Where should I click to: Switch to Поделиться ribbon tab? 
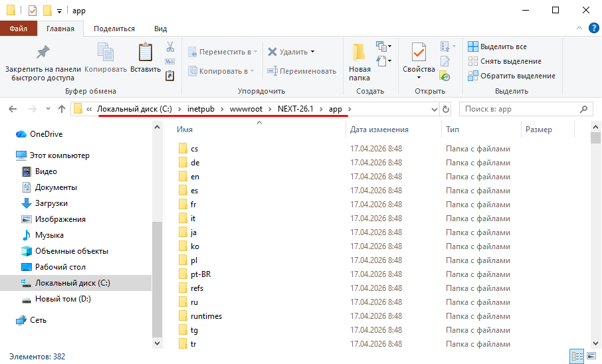[x=114, y=29]
